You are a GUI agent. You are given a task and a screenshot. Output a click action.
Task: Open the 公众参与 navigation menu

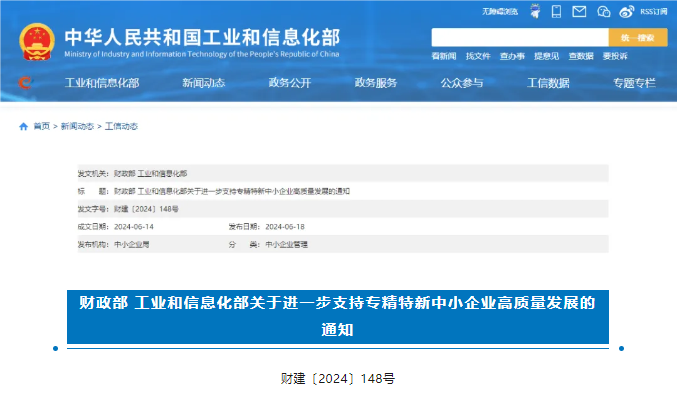(x=462, y=83)
